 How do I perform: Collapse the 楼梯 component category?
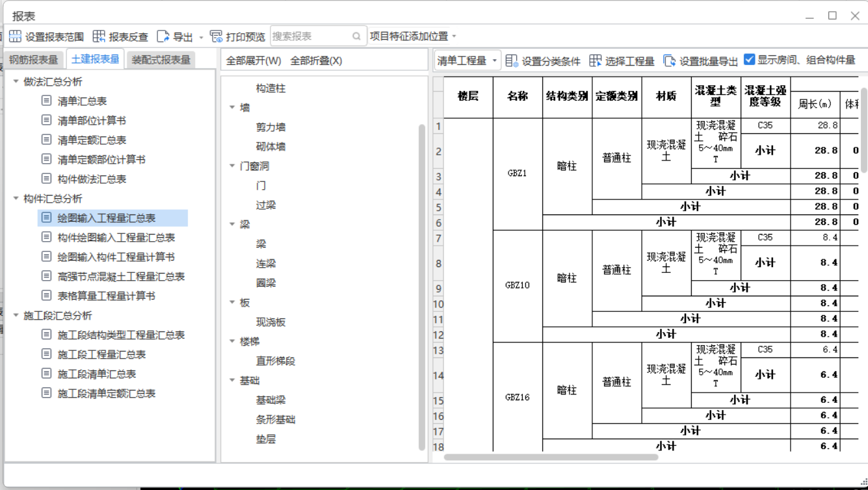232,341
